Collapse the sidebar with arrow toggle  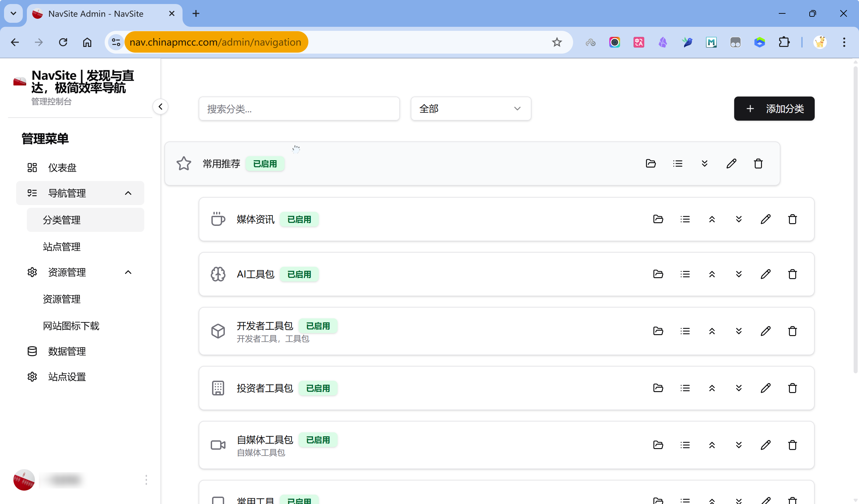coord(160,107)
